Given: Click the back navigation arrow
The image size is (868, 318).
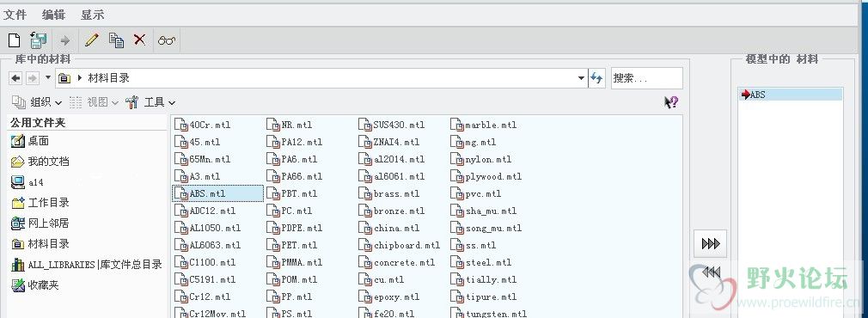Looking at the screenshot, I should [15, 78].
